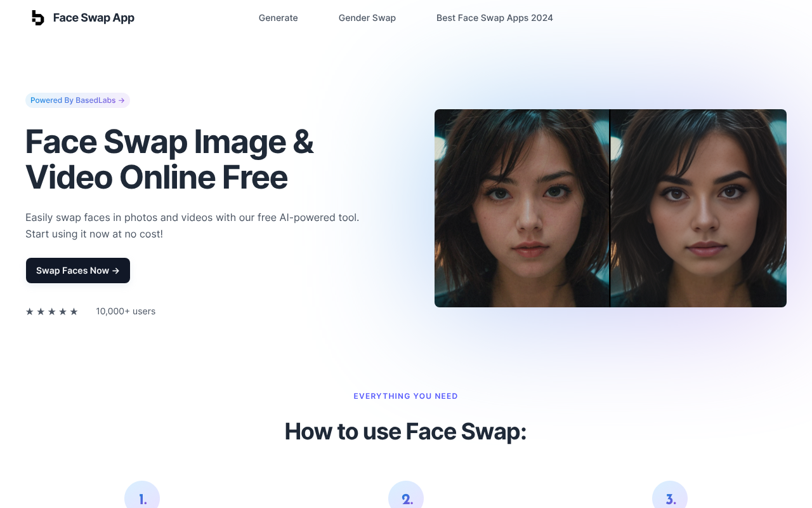Viewport: 812px width, 508px height.
Task: Click the step 1 number circle
Action: (142, 498)
